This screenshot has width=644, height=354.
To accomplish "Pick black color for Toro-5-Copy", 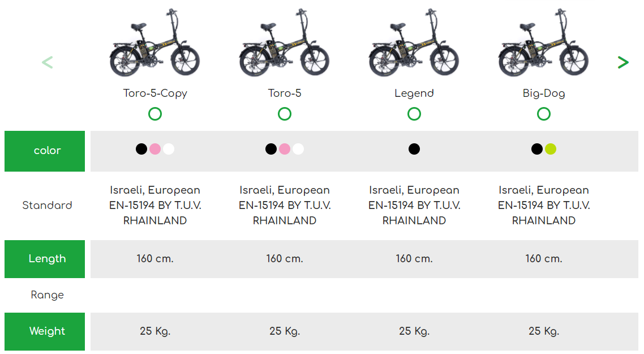I will point(141,149).
